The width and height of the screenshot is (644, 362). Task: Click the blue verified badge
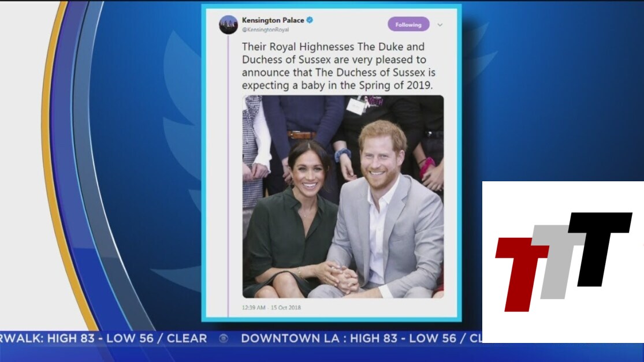point(310,20)
